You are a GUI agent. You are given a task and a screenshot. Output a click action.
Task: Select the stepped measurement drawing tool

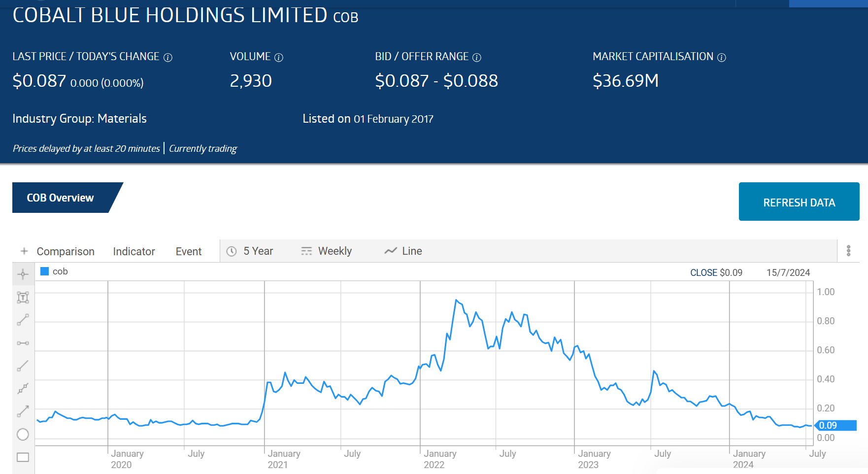[23, 388]
